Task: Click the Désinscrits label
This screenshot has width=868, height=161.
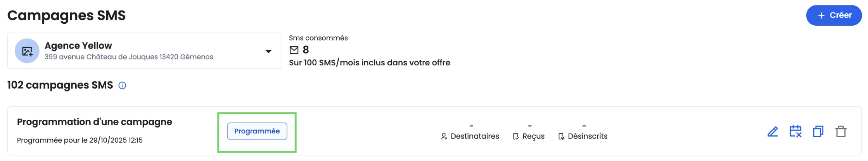Action: [587, 136]
